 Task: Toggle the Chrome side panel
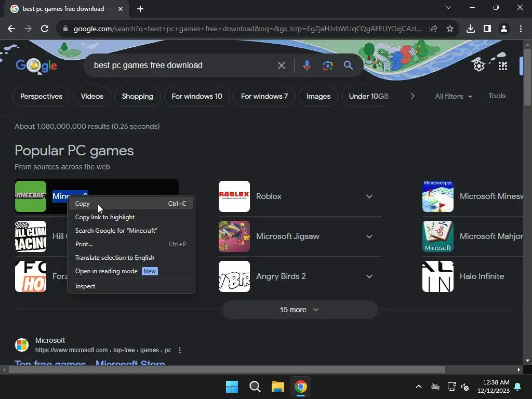point(487,29)
